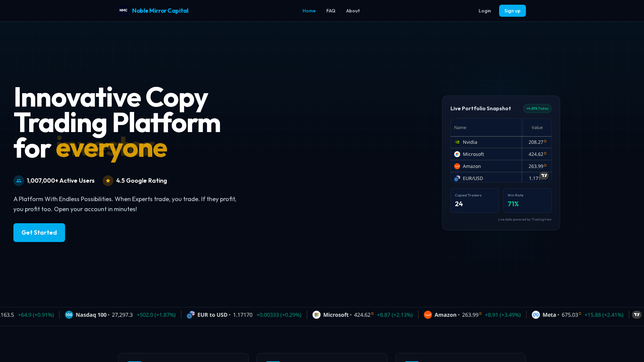Click the Copied Traders 24 card
The height and width of the screenshot is (362, 644).
(x=475, y=200)
